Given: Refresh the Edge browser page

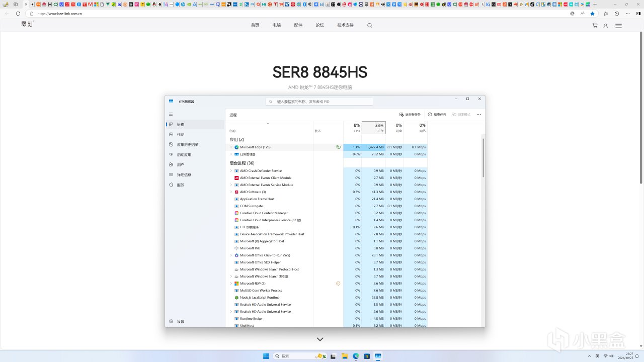Looking at the screenshot, I should (x=18, y=14).
